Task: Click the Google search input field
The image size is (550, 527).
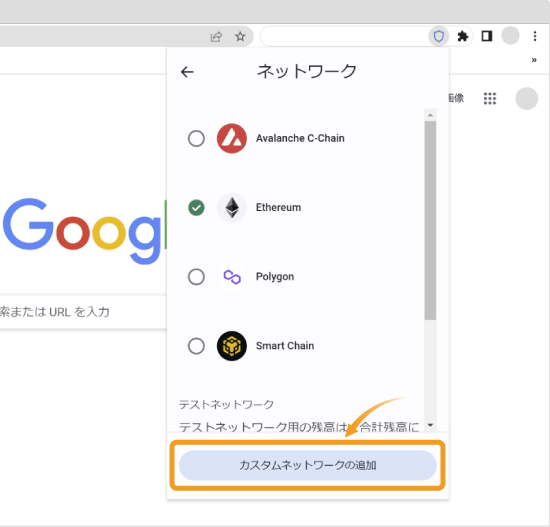Action: tap(83, 312)
